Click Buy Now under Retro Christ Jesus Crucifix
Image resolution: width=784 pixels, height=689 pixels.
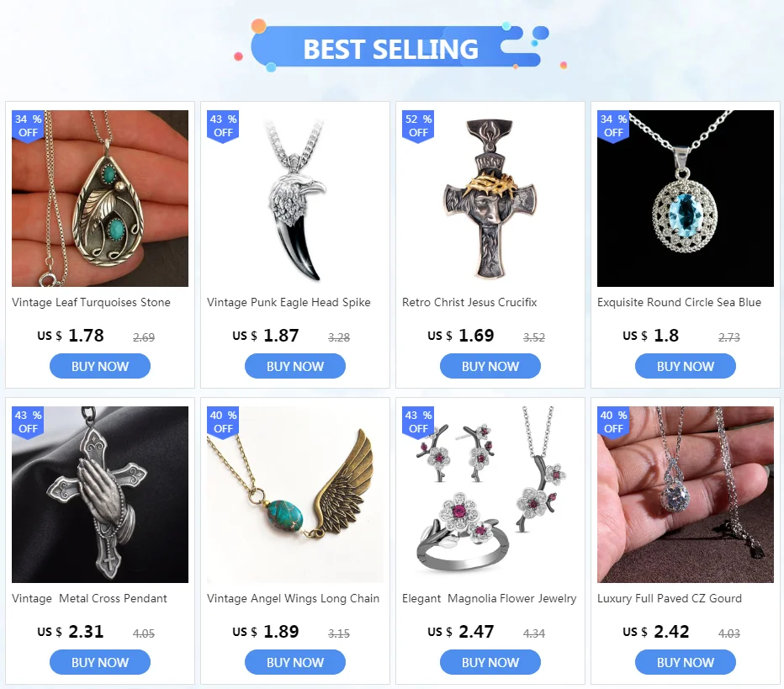pyautogui.click(x=490, y=366)
